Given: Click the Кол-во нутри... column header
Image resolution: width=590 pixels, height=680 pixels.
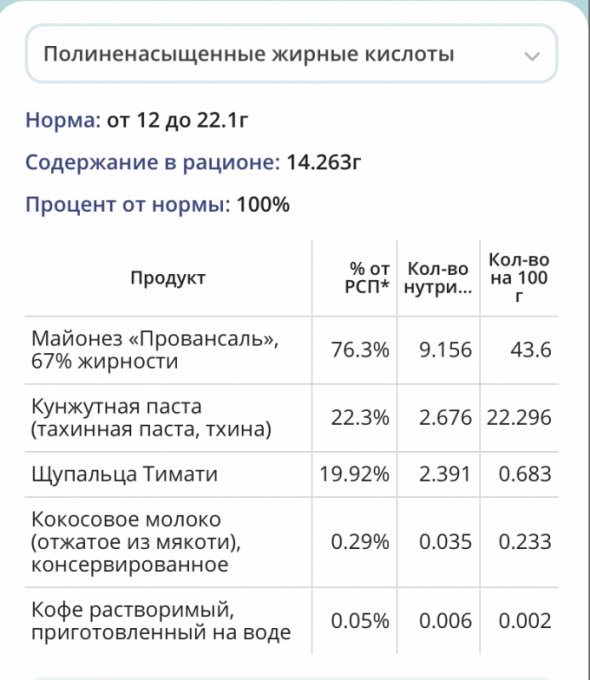Looking at the screenshot, I should 438,278.
